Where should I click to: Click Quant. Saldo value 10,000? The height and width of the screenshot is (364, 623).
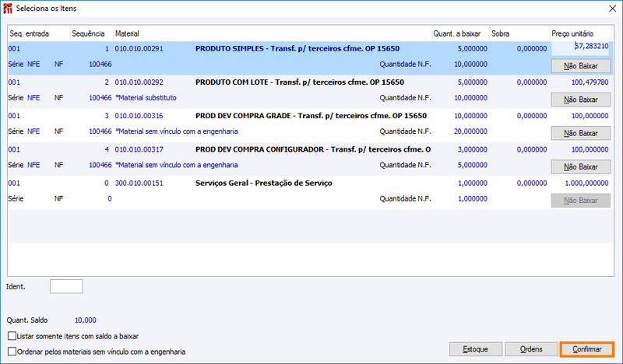(86, 320)
